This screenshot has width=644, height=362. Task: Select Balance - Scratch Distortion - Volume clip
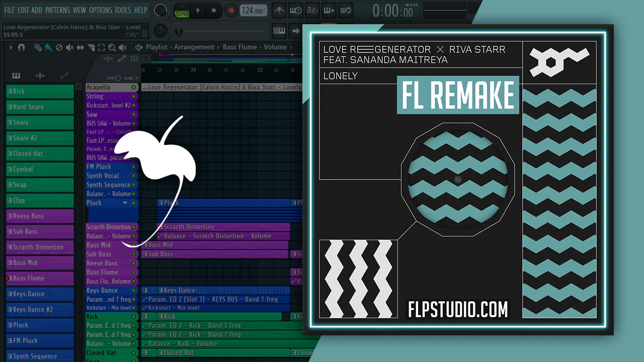tap(223, 236)
